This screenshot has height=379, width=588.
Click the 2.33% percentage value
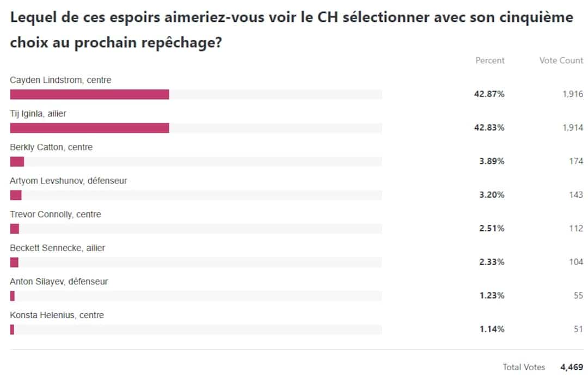click(492, 262)
